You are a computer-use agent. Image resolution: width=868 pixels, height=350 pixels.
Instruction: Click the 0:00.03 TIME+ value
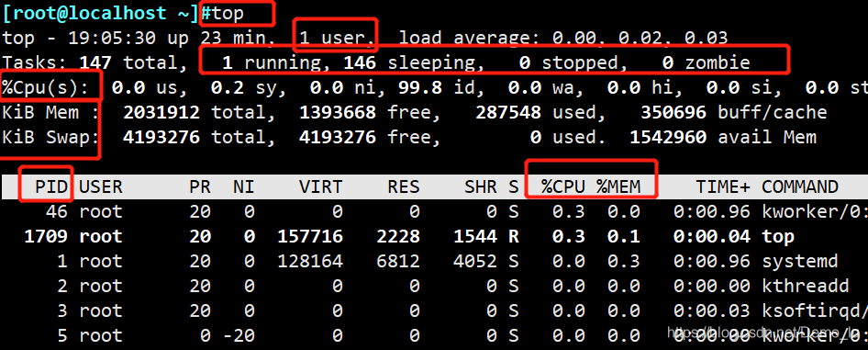[711, 310]
